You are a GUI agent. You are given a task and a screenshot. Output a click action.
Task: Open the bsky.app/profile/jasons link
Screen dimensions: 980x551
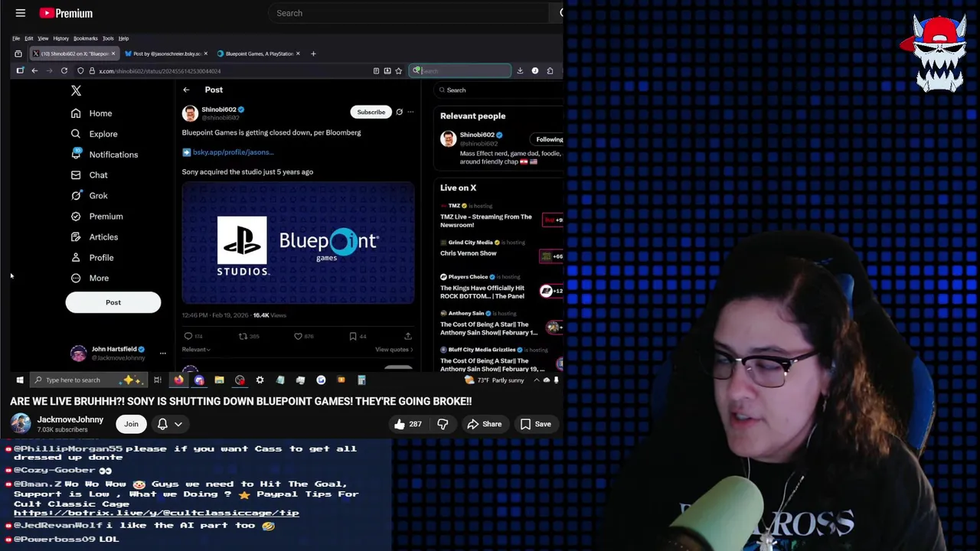pos(233,152)
